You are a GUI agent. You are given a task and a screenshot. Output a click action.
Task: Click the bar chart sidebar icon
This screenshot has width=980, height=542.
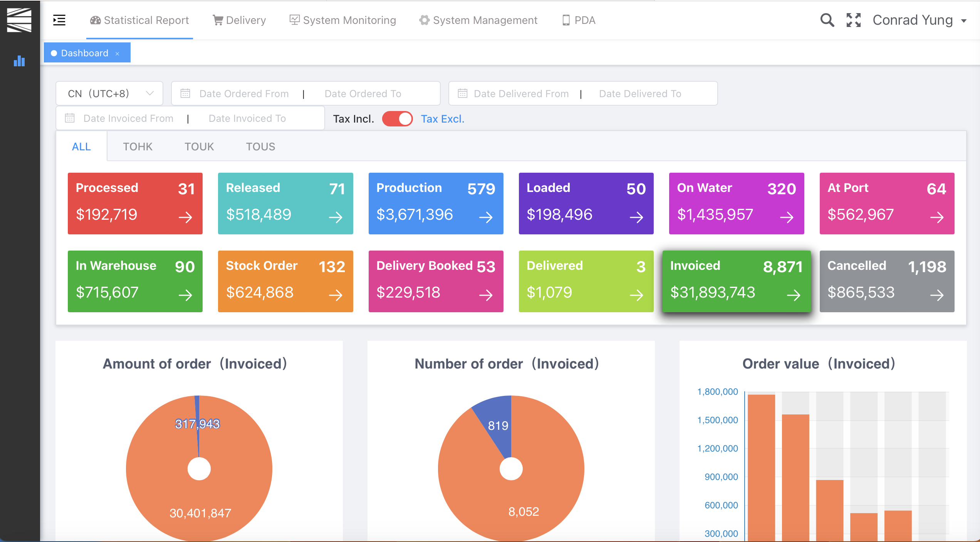pos(19,61)
